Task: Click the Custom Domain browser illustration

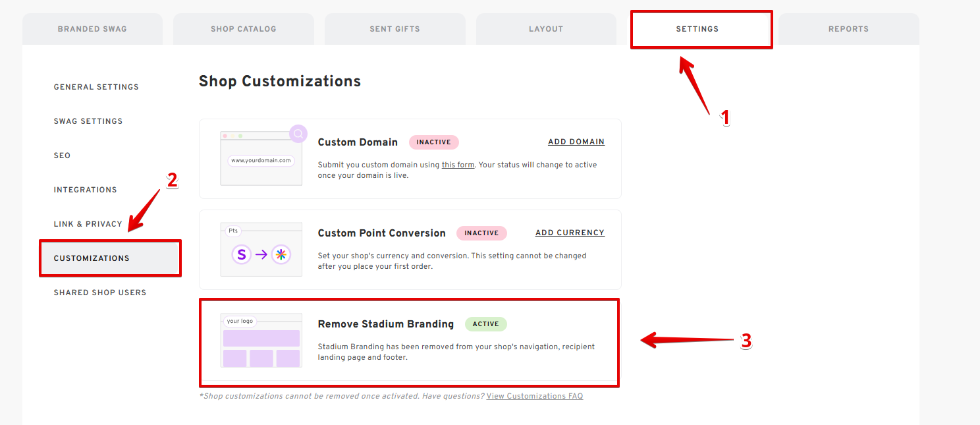Action: click(261, 158)
